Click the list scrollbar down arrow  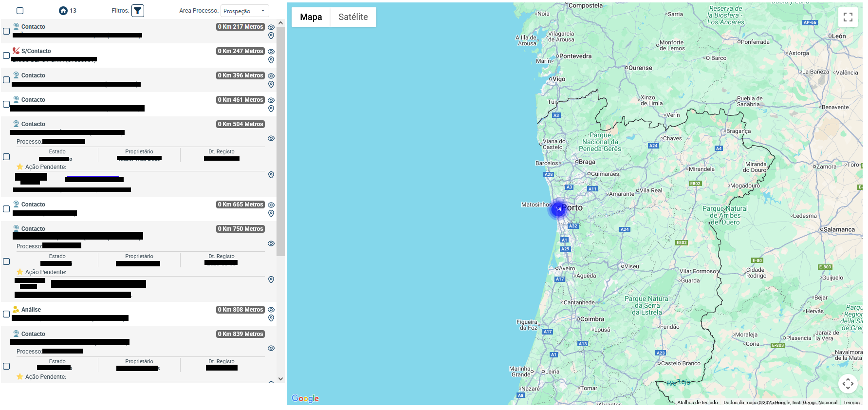click(x=280, y=379)
